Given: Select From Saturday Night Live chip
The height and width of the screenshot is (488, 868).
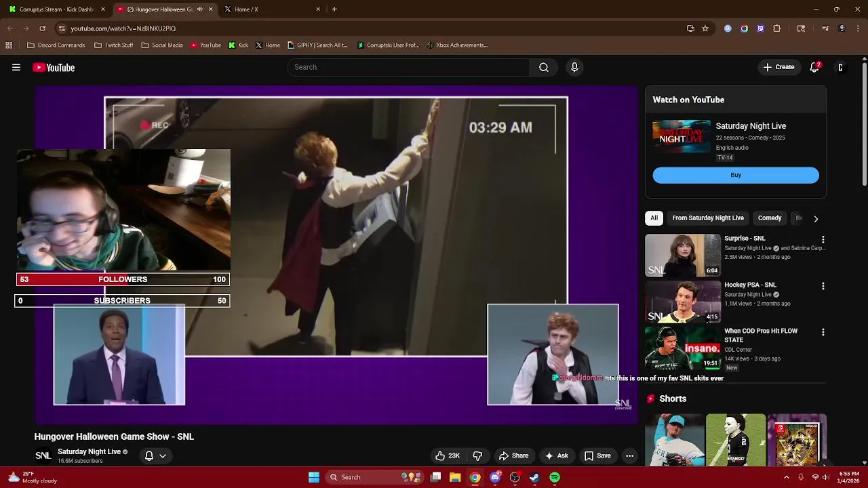Looking at the screenshot, I should click(x=708, y=218).
